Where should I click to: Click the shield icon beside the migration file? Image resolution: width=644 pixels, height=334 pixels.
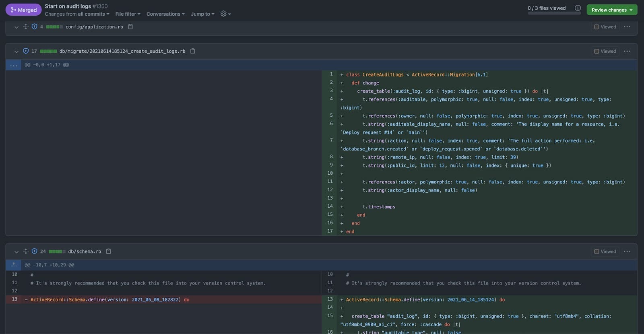click(26, 51)
